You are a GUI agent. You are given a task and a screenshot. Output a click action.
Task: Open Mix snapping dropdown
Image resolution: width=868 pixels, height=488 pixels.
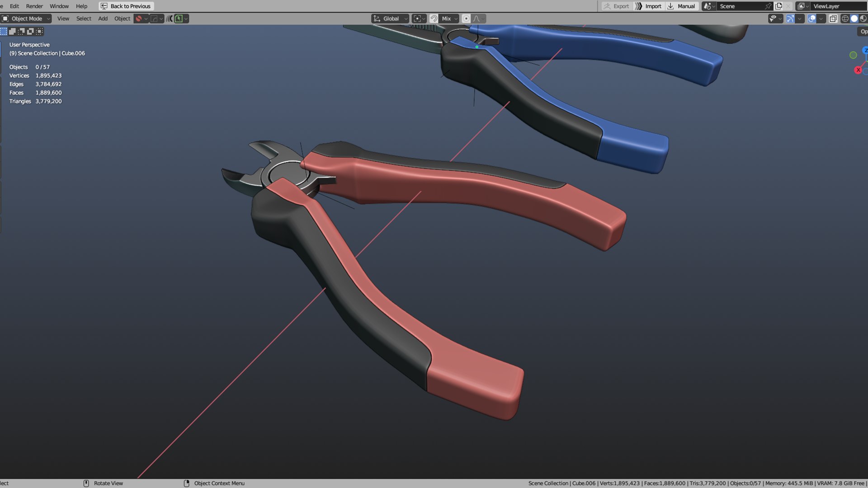coord(449,19)
